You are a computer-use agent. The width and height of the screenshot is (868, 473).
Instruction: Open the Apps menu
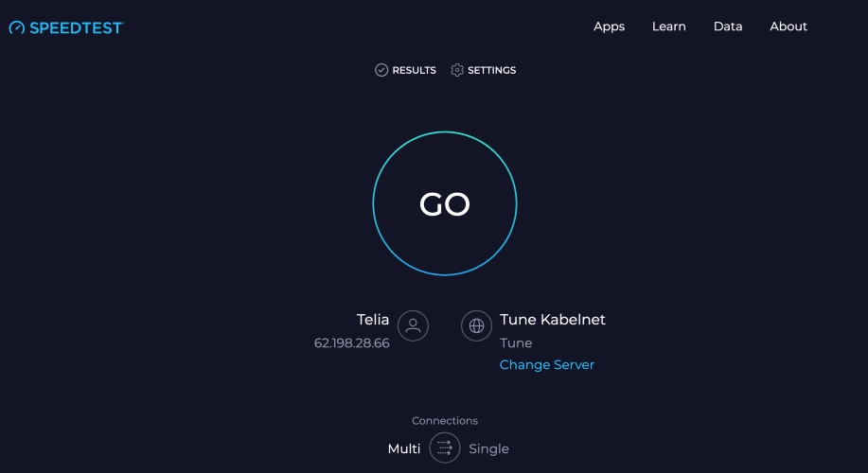click(609, 26)
